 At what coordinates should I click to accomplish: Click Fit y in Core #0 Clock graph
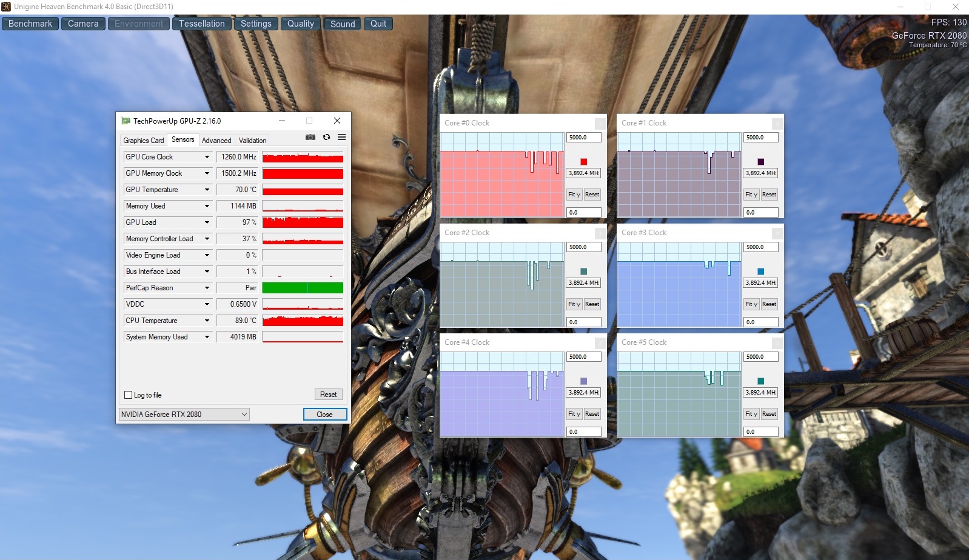tap(574, 195)
